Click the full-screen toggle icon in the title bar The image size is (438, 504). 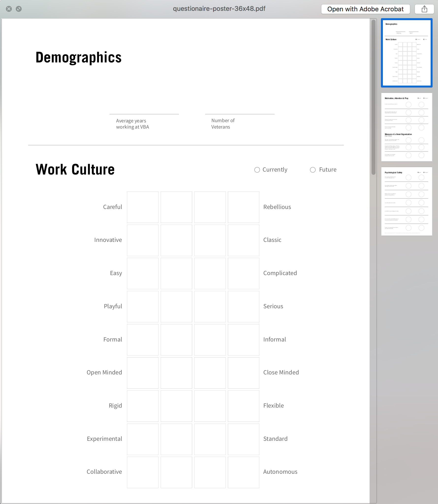19,9
